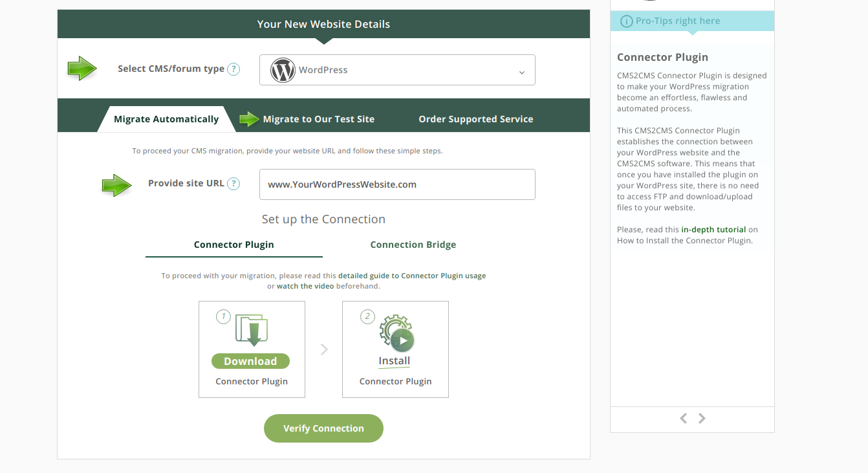The width and height of the screenshot is (868, 473).
Task: Click 'Connector Plugin' label under Install
Action: [x=395, y=382]
